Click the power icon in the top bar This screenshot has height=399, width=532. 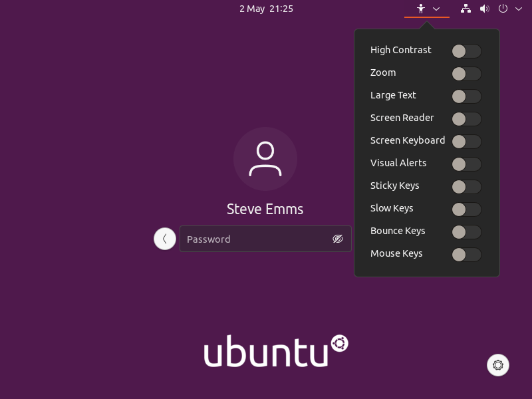click(503, 9)
